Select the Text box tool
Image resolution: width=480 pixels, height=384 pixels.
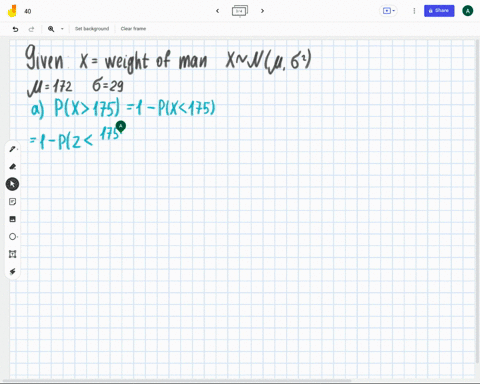point(12,254)
